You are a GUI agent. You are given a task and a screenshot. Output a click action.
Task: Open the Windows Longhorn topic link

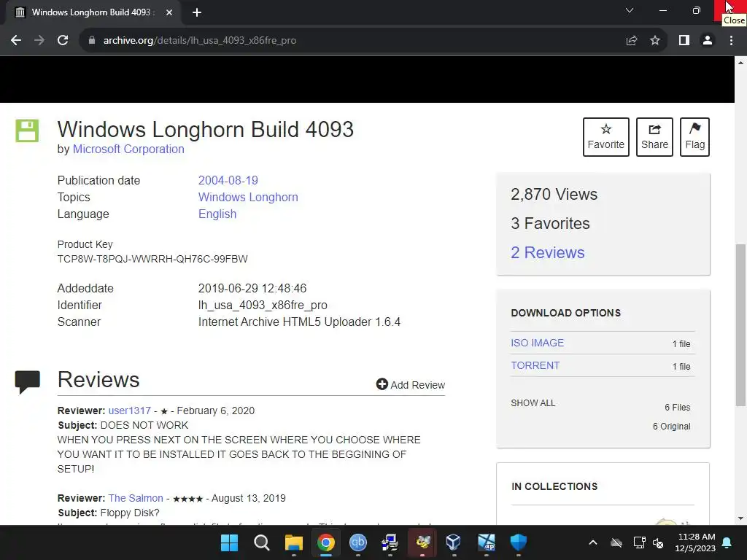click(x=248, y=197)
